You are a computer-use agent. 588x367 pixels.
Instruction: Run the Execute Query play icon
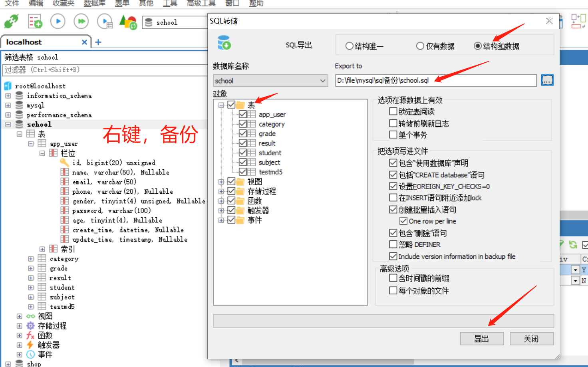tap(58, 21)
